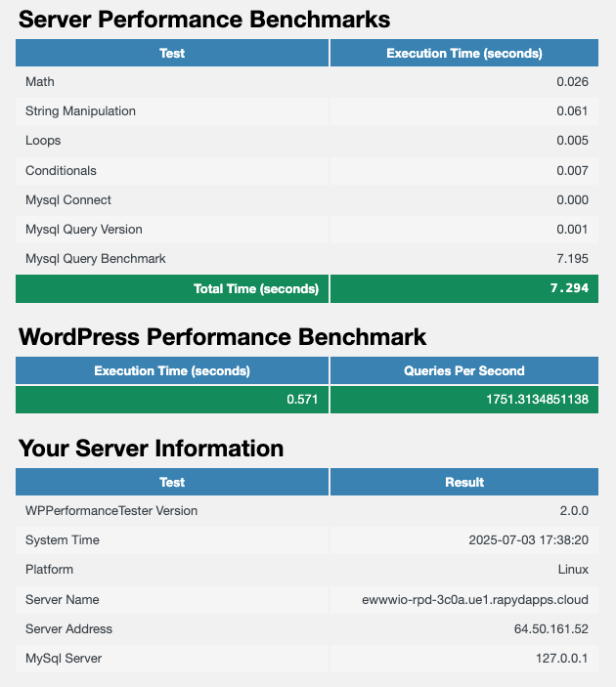This screenshot has height=687, width=616.
Task: Click the 'Mysql Connect' row label
Action: pos(68,200)
